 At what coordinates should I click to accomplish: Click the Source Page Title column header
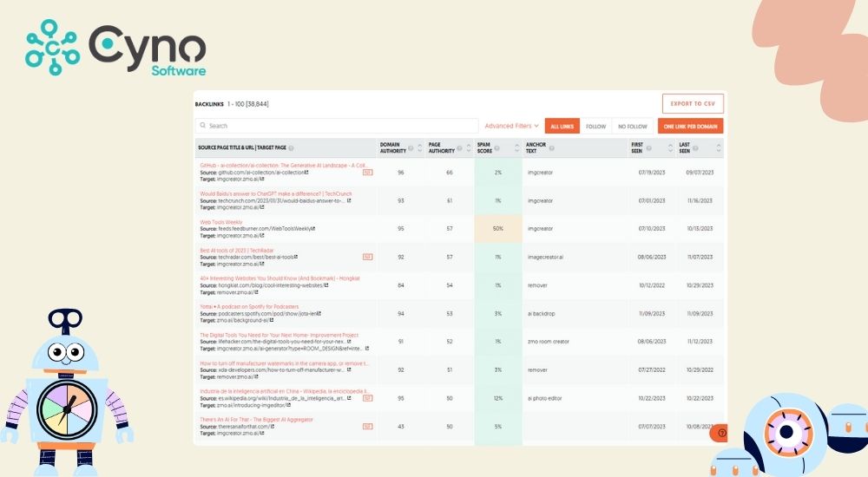click(243, 147)
